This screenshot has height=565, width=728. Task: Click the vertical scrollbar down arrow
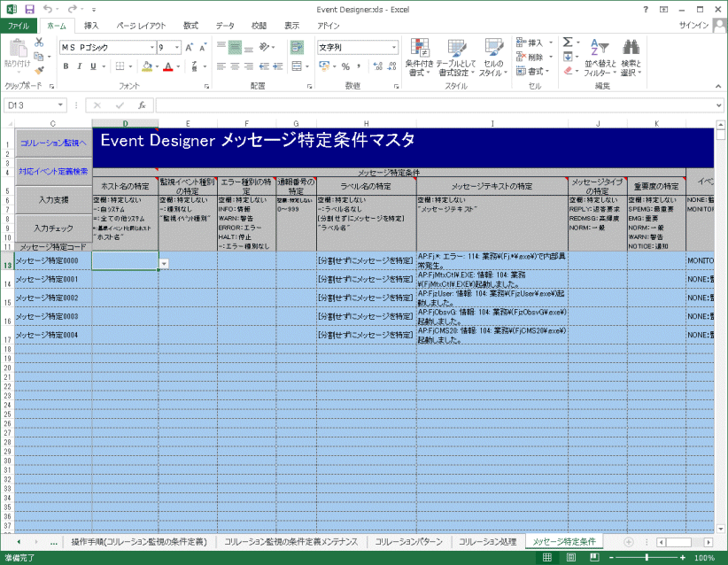721,529
